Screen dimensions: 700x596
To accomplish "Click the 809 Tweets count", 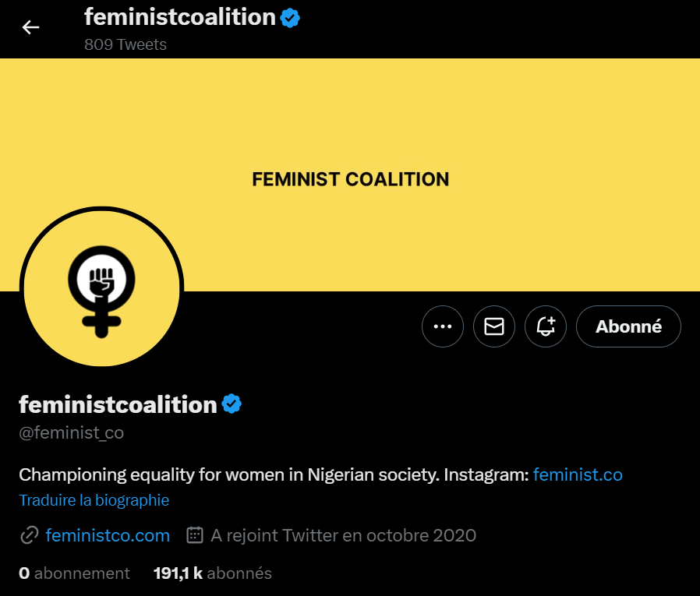I will [126, 44].
